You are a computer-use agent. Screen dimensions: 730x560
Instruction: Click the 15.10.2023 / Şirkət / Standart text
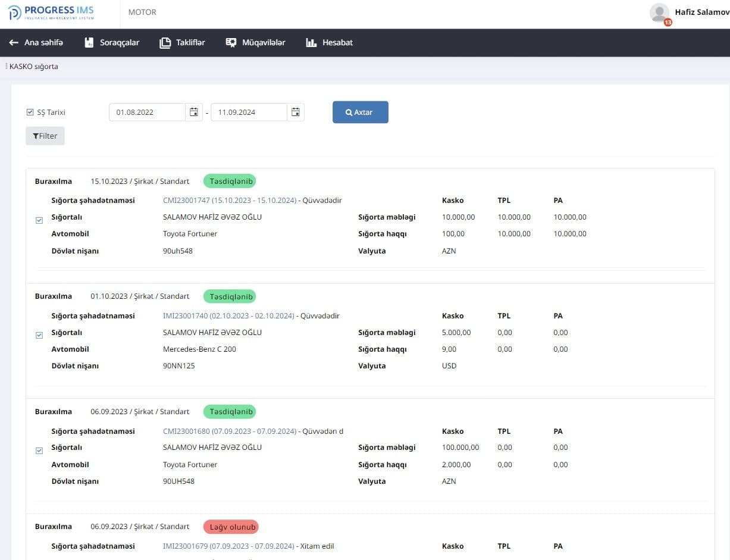[x=140, y=182]
